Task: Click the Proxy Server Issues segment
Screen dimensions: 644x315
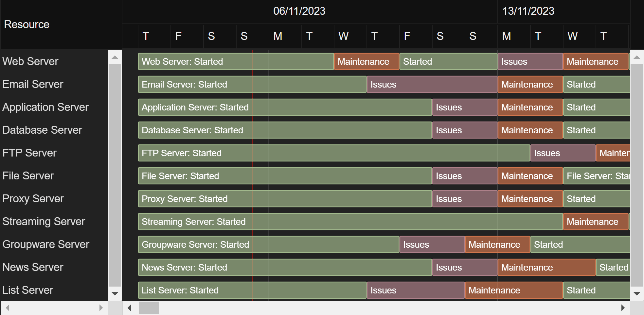Action: click(464, 199)
